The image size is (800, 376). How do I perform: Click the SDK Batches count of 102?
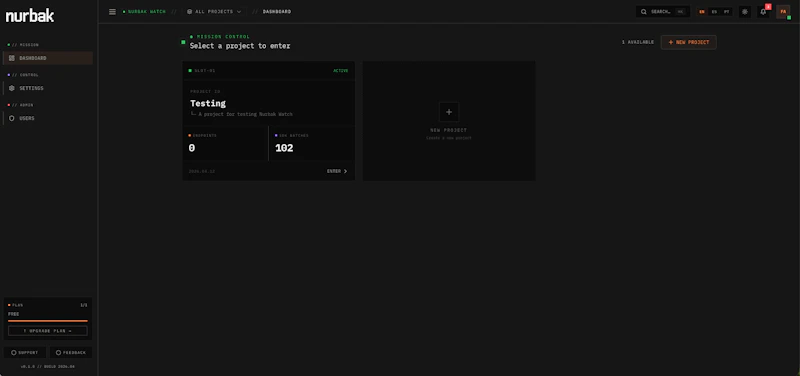tap(284, 148)
